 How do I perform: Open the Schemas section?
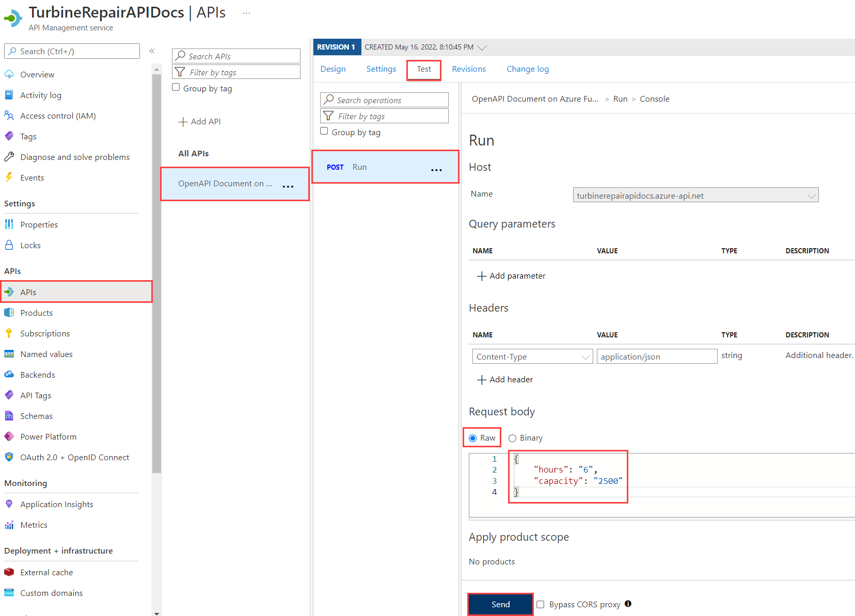pos(36,416)
